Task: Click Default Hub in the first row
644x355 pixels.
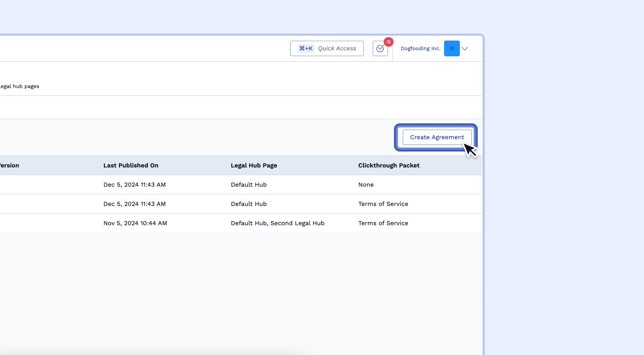Action: tap(249, 185)
